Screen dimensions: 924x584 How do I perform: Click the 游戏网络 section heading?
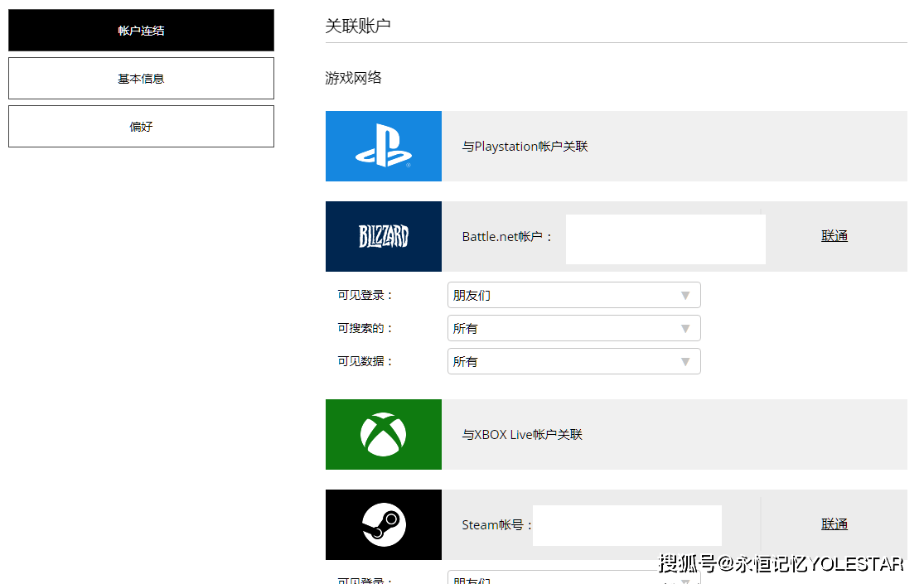pos(354,78)
